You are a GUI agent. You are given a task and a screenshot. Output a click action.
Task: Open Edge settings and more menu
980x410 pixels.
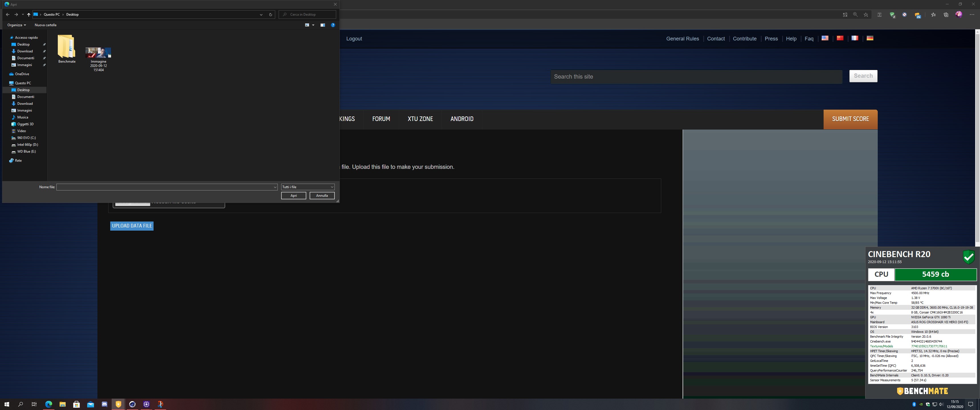tap(972, 15)
